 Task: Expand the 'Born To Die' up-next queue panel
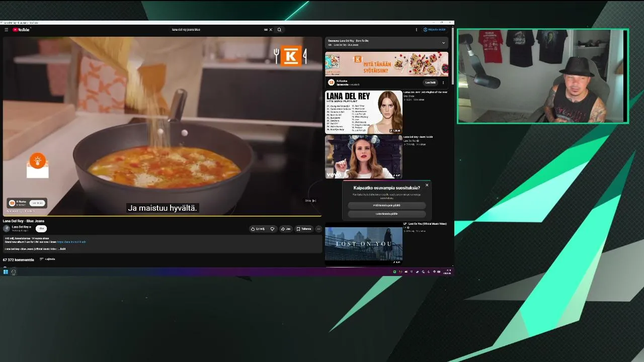(443, 43)
